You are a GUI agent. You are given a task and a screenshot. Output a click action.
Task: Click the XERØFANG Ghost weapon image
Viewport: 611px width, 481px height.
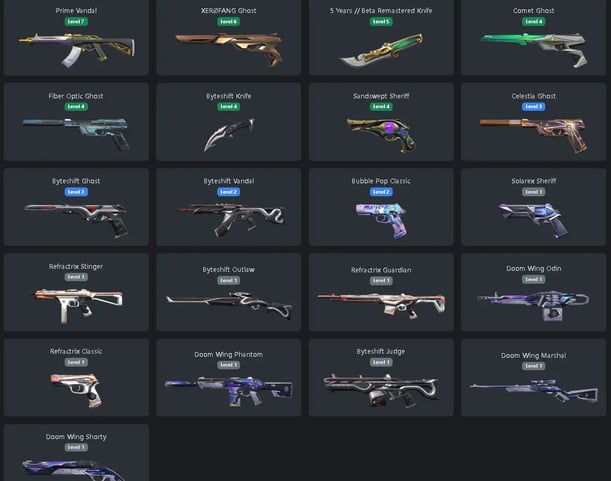point(229,50)
